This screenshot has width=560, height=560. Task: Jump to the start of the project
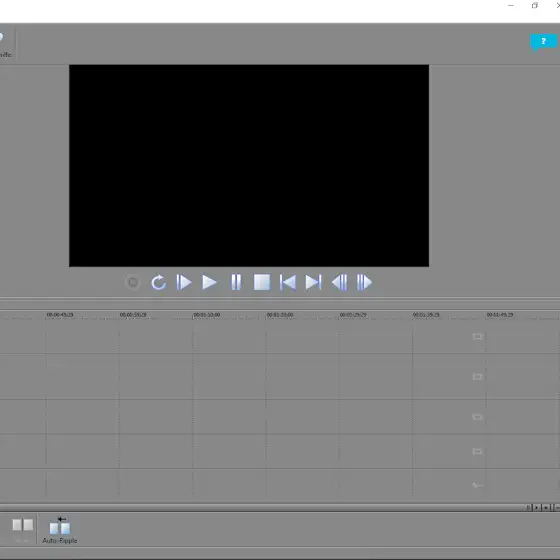pos(288,282)
